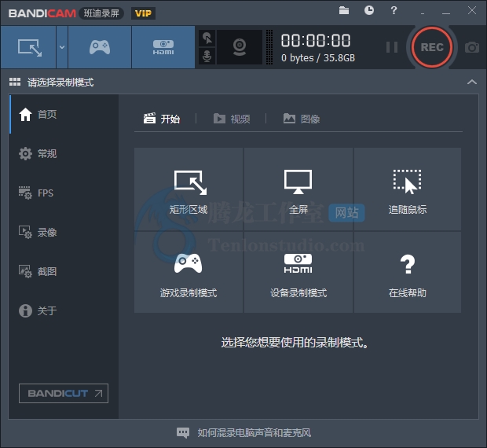Take a screenshot with camera icon
This screenshot has height=448, width=487.
pyautogui.click(x=472, y=47)
